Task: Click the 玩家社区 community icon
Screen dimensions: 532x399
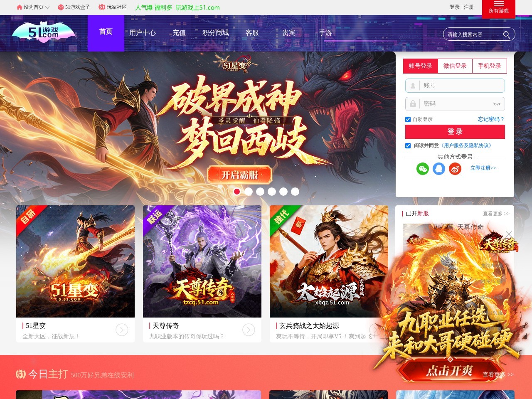Action: coord(102,7)
